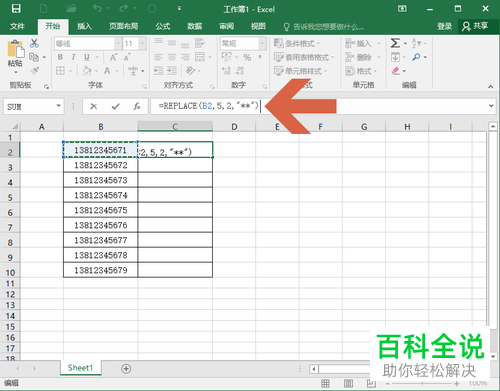The width and height of the screenshot is (500, 391).
Task: Click the Percent Style icon
Action: click(x=247, y=57)
